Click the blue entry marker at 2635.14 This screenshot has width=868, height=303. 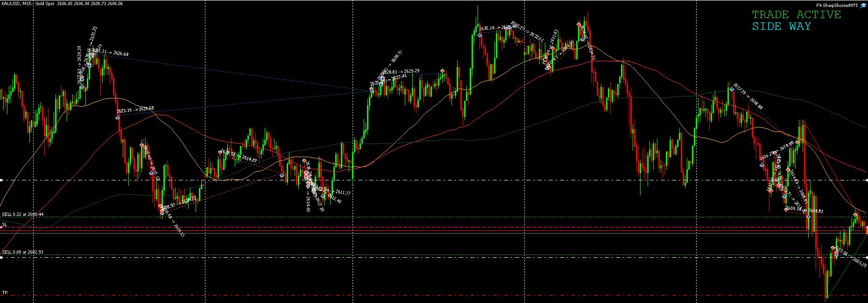coord(480,35)
